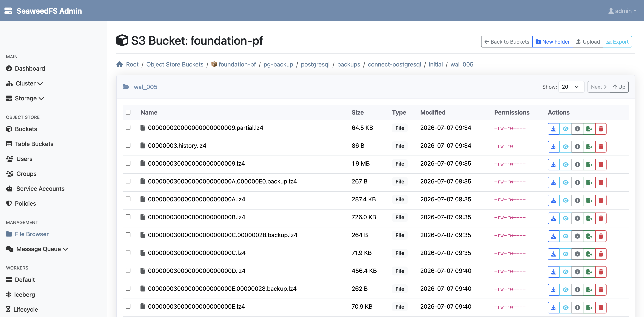Delete 00000003000000000000000A.000000E0.backup.lz4

[601, 183]
